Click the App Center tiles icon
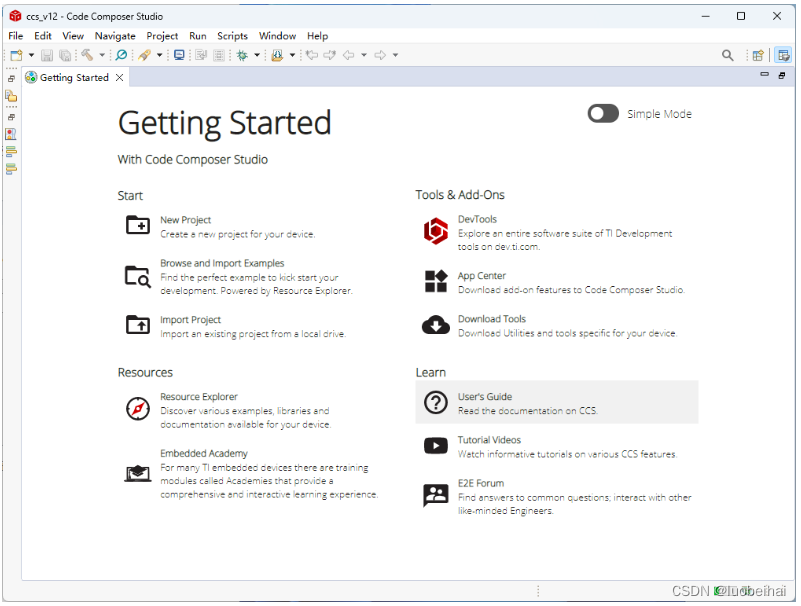This screenshot has height=606, width=801. click(436, 281)
